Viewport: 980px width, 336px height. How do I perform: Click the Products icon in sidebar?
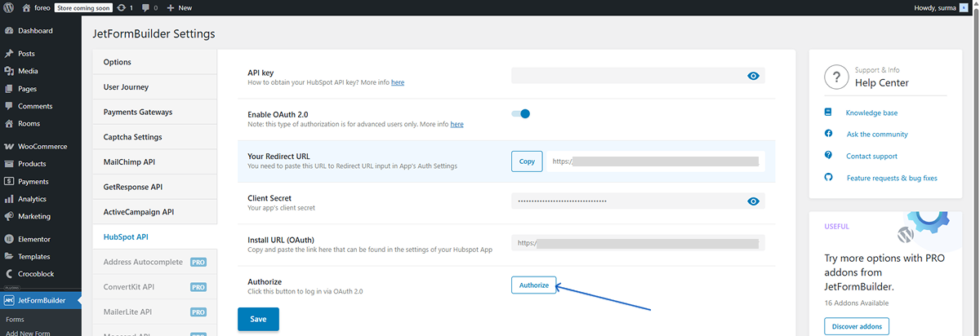(x=9, y=164)
